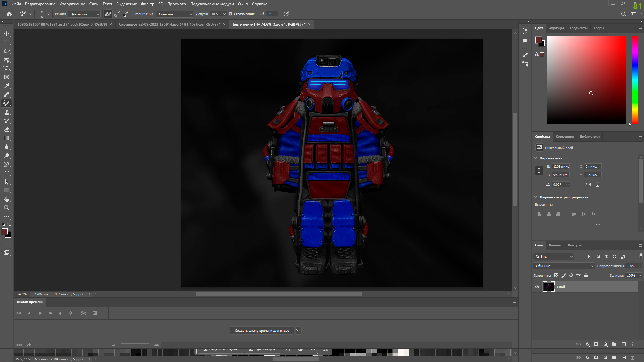
Task: Flip horizontally in Properties panel
Action: point(588,184)
